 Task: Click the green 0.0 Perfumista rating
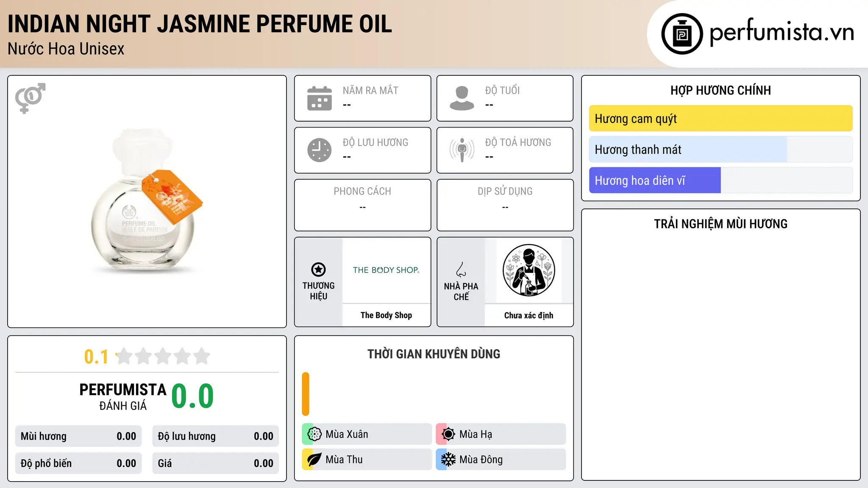192,396
